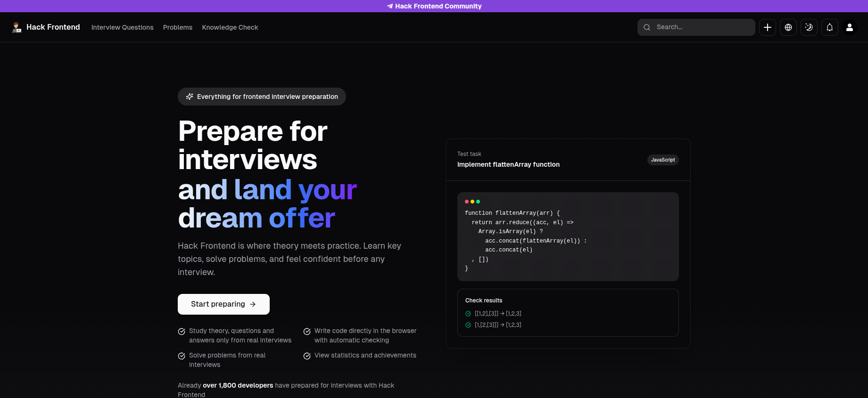Open the language globe selector
This screenshot has width=868, height=398.
coord(788,27)
